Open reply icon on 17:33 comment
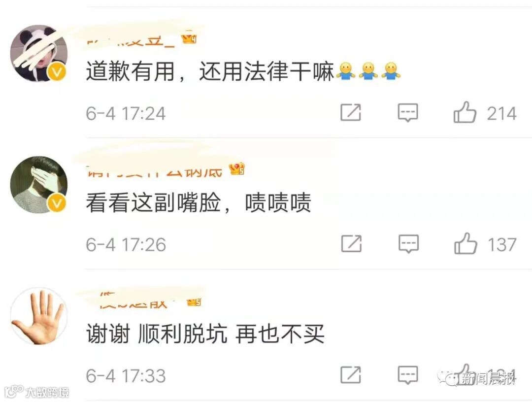 click(x=408, y=375)
